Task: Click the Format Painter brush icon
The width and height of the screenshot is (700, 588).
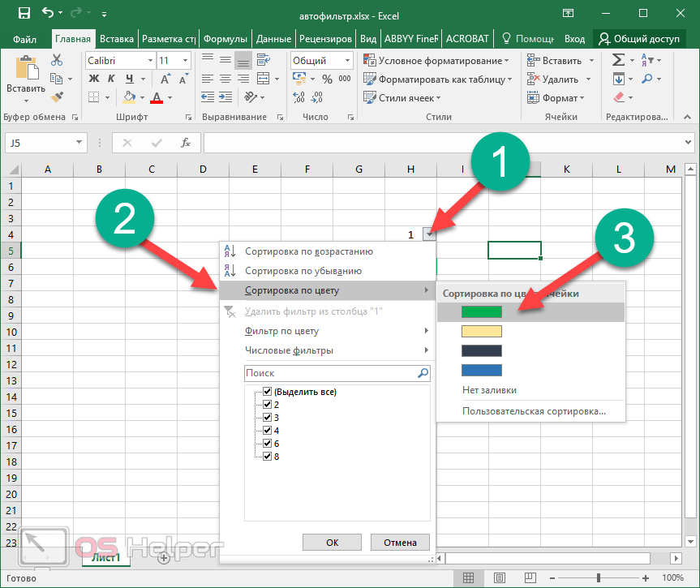Action: point(57,97)
